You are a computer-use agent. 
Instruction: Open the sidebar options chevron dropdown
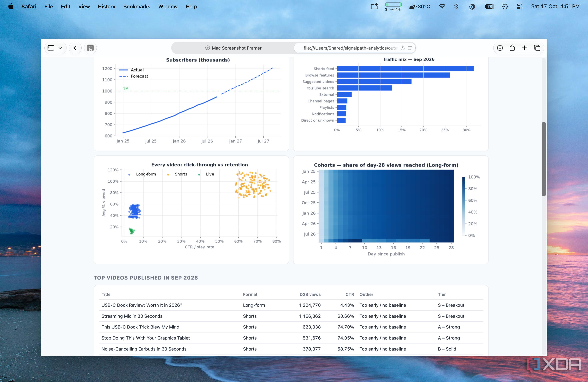pyautogui.click(x=60, y=48)
